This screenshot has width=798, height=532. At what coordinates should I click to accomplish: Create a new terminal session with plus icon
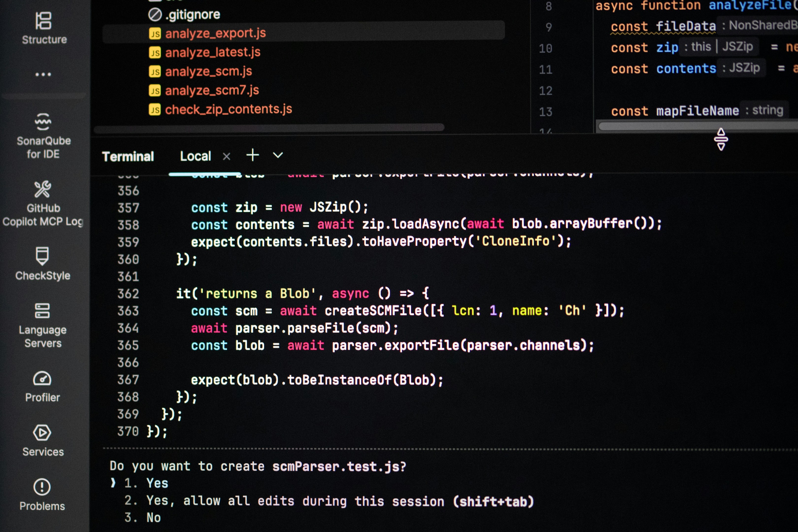(252, 155)
